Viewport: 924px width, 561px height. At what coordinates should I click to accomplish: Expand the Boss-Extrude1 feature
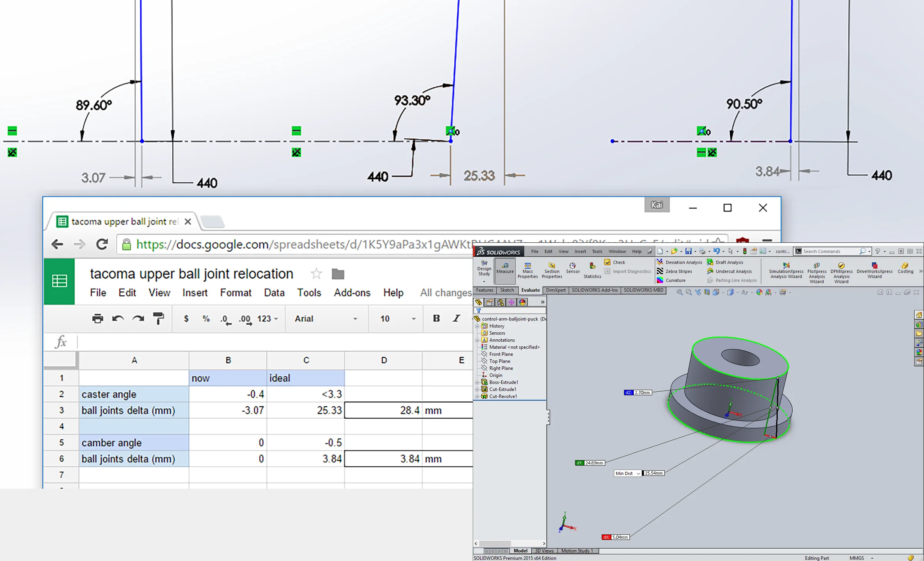click(477, 382)
